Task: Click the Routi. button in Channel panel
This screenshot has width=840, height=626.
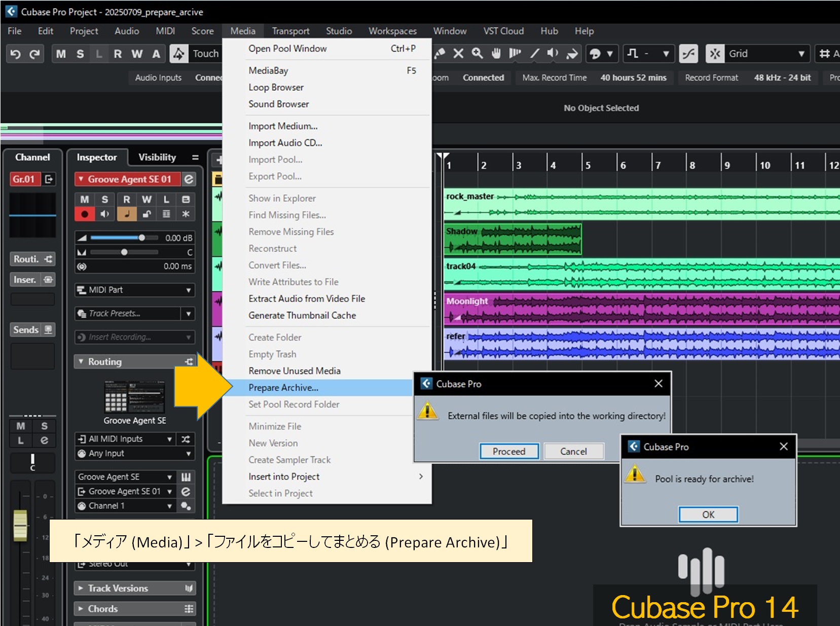Action: pos(33,259)
